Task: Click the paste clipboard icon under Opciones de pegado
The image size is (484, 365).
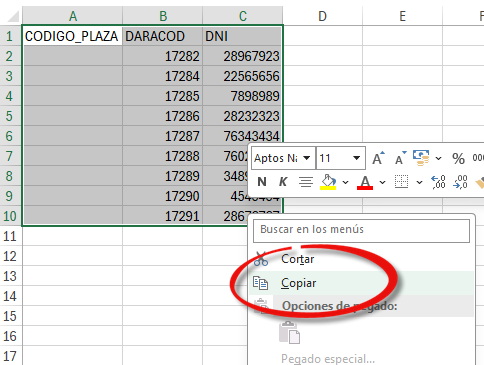Action: [x=289, y=332]
